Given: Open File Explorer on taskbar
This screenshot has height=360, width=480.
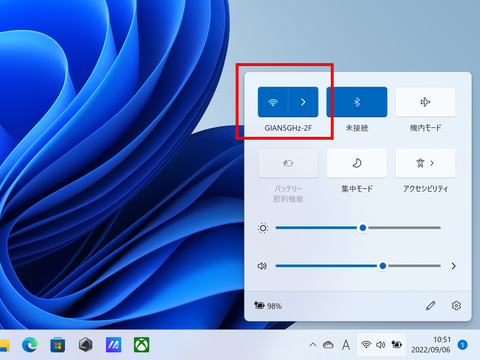Looking at the screenshot, I should coord(5,345).
